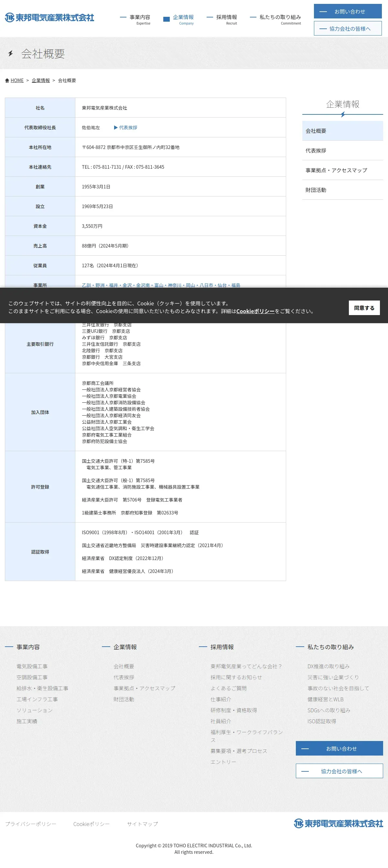Viewport: 388px width, 868px height.
Task: Click footer お問い合わせ button
Action: coord(339,748)
